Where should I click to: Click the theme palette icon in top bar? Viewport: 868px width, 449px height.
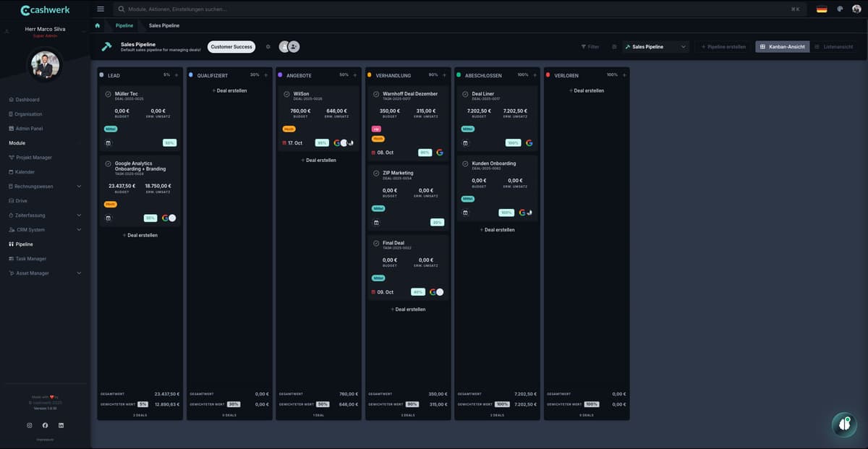pyautogui.click(x=840, y=9)
